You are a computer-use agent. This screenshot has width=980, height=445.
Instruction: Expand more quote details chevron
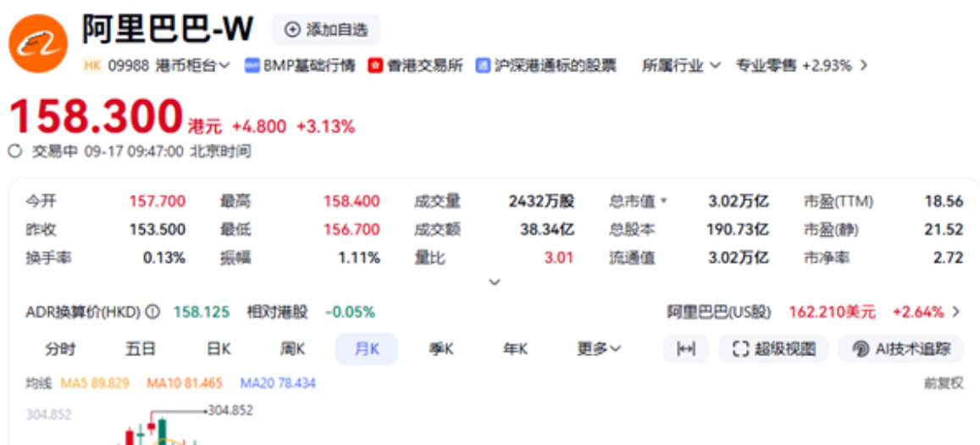pos(495,282)
